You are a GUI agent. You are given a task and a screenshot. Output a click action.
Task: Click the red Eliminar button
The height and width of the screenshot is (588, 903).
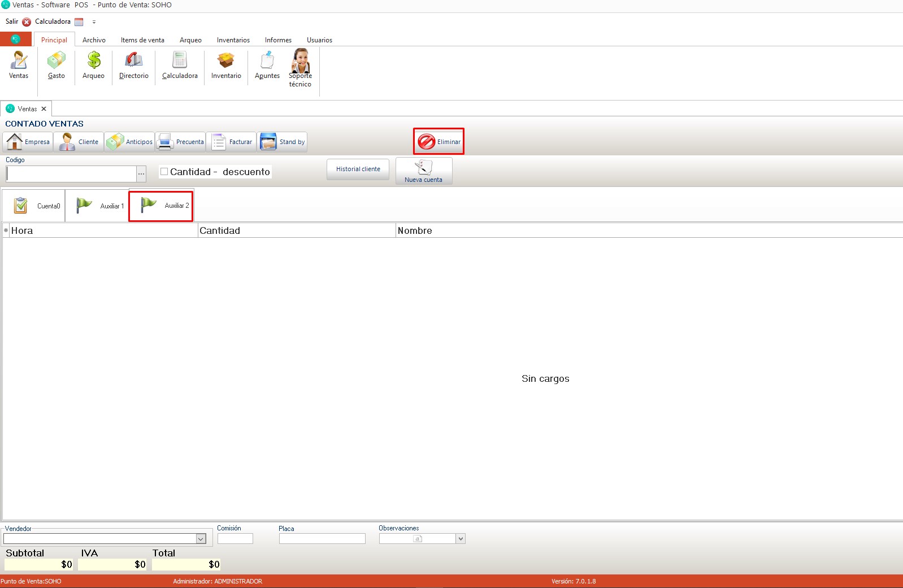[439, 142]
